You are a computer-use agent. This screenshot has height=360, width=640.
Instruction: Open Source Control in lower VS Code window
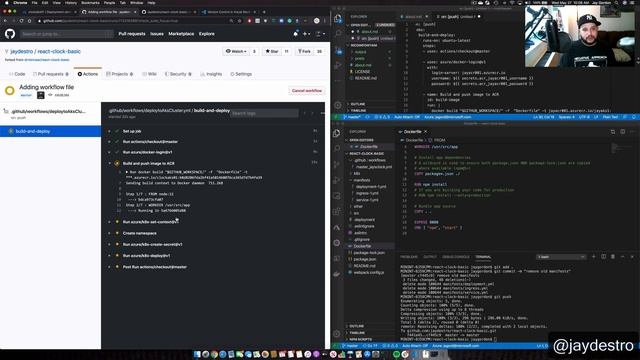(337, 164)
